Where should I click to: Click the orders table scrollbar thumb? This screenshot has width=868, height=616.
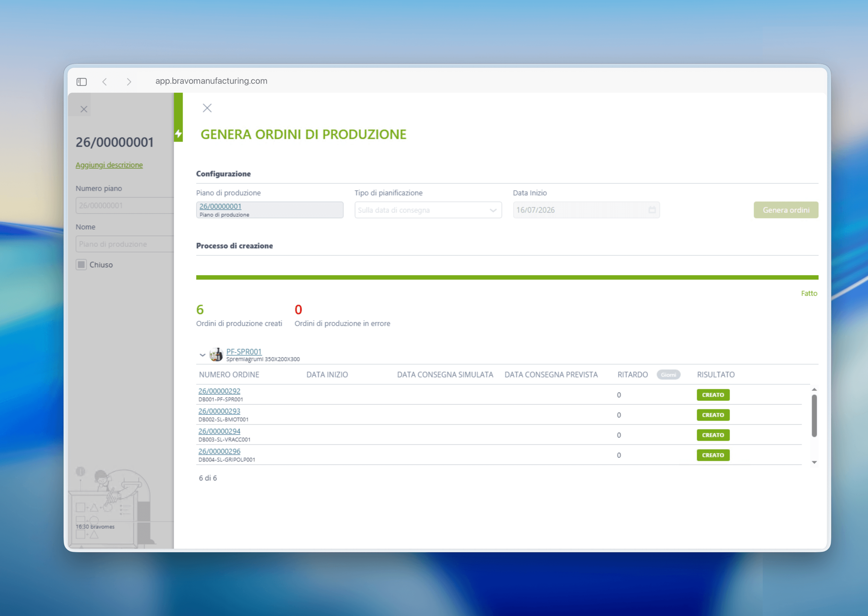click(814, 416)
